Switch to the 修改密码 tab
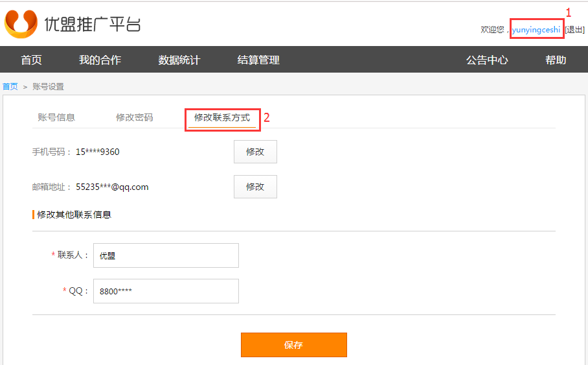The width and height of the screenshot is (588, 365). (134, 117)
